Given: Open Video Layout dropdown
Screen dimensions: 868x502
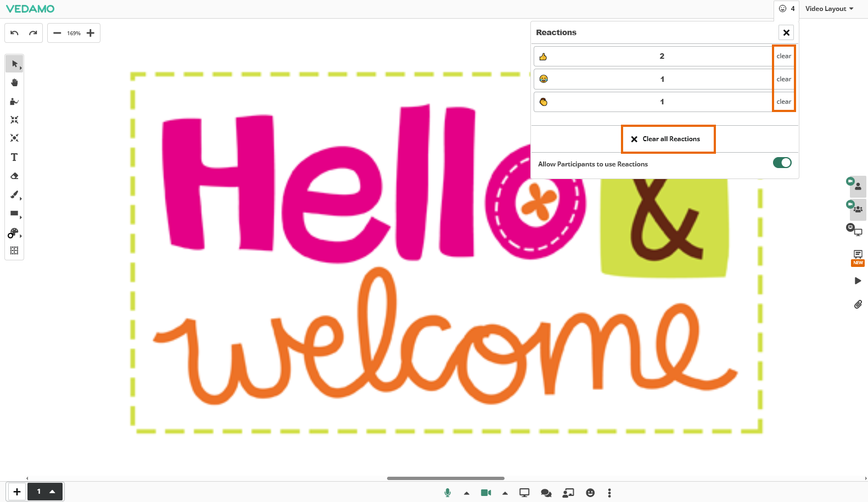Looking at the screenshot, I should (x=829, y=9).
